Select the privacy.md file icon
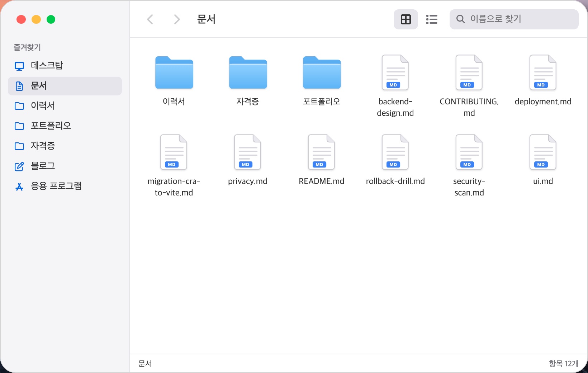 tap(247, 152)
